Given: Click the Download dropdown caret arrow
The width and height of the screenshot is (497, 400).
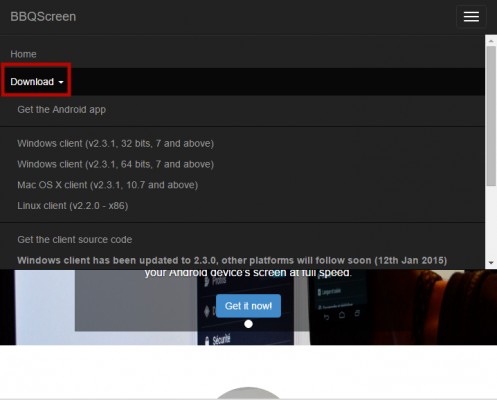Looking at the screenshot, I should click(61, 82).
